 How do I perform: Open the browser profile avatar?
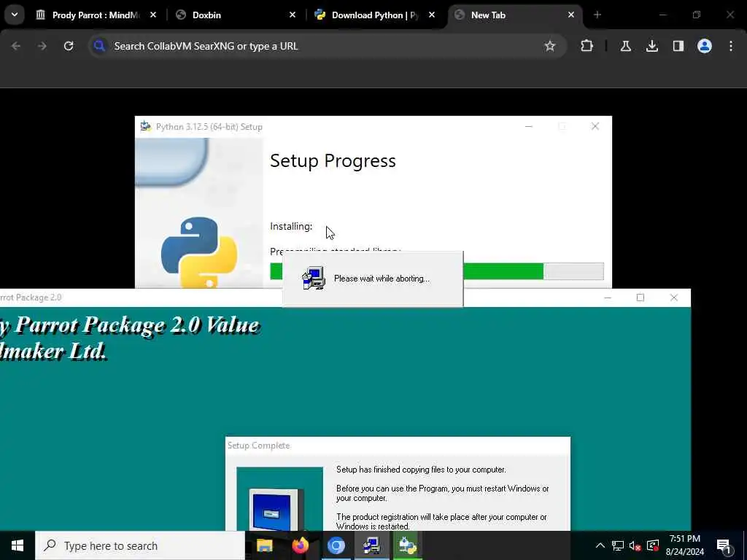tap(705, 46)
